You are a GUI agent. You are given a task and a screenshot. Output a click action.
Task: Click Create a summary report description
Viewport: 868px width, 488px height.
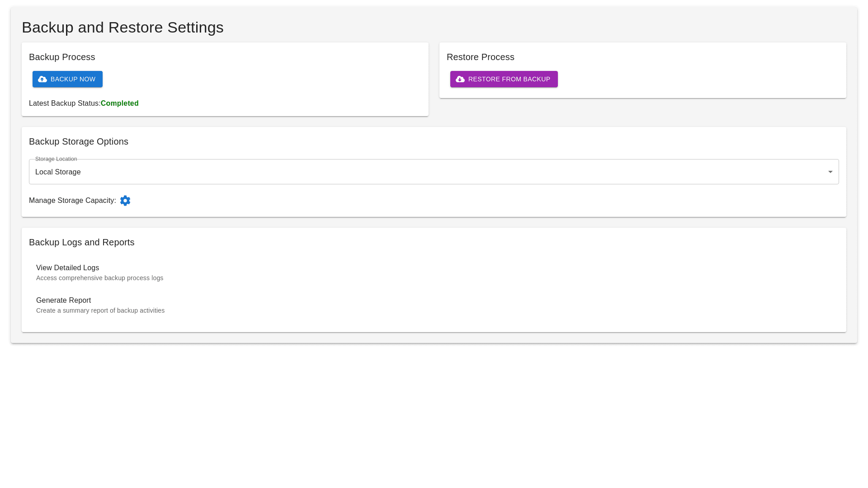pos(100,310)
